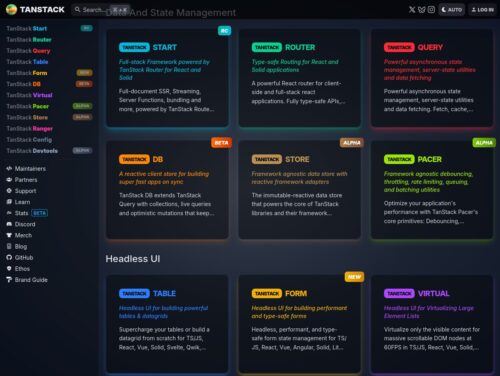Open TanStack Ranger in the sidebar
Viewport: 500px width, 376px height.
[x=49, y=128]
